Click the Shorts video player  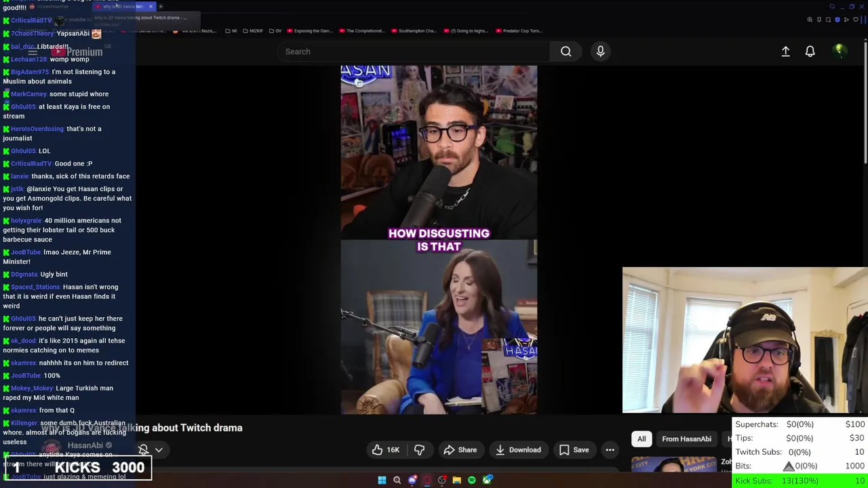(439, 240)
